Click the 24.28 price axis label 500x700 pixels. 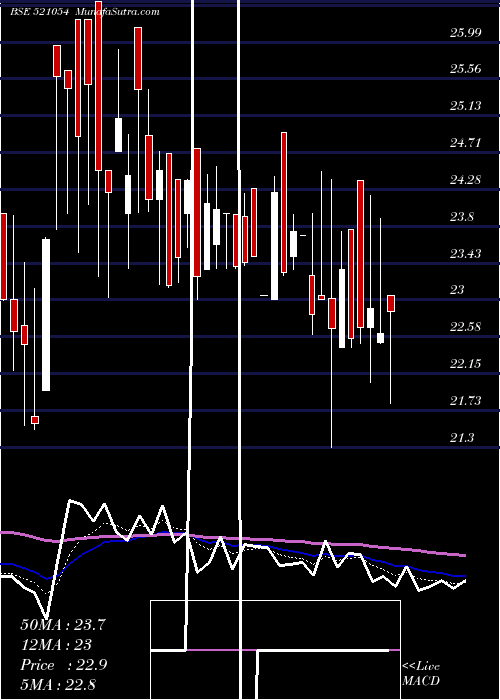[x=466, y=180]
